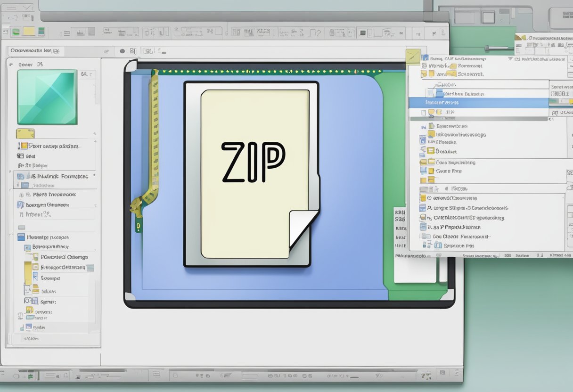Click the yellow sticky note icon above the list
The image size is (573, 392).
click(413, 56)
